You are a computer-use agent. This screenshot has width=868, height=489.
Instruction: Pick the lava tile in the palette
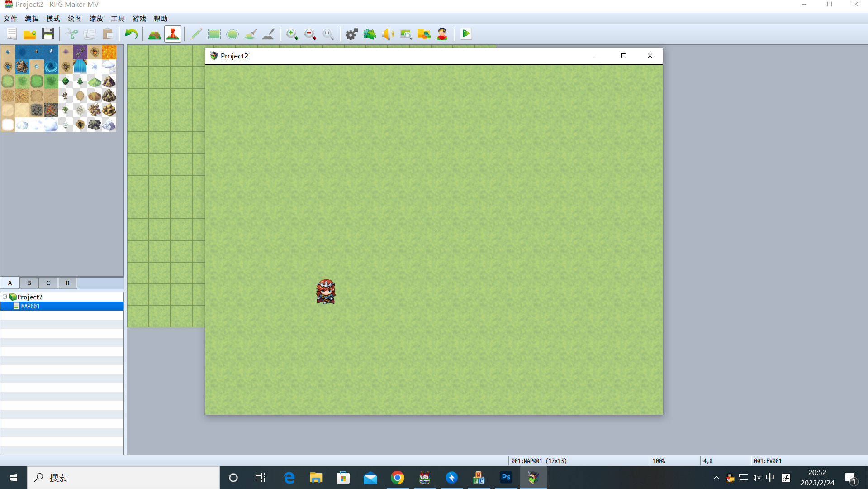coord(109,52)
